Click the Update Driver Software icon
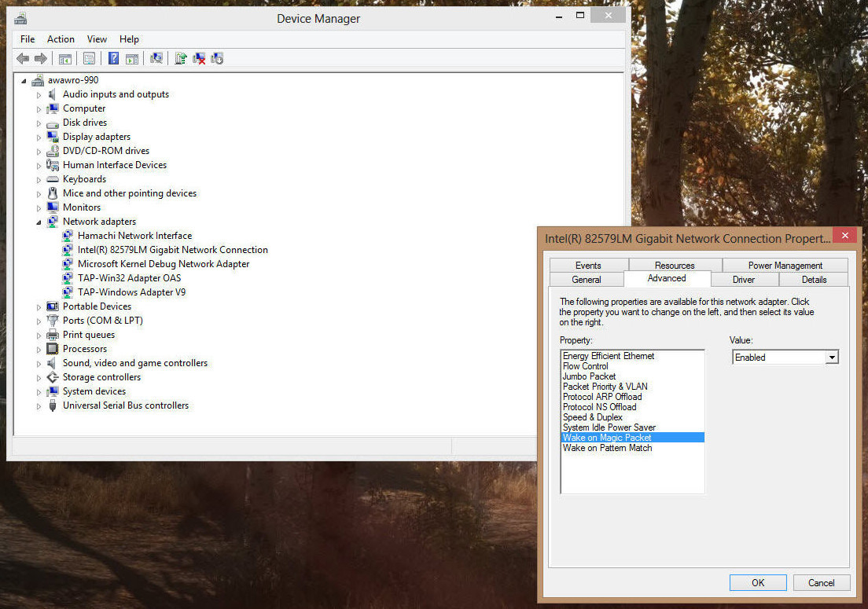Image resolution: width=868 pixels, height=609 pixels. [181, 58]
